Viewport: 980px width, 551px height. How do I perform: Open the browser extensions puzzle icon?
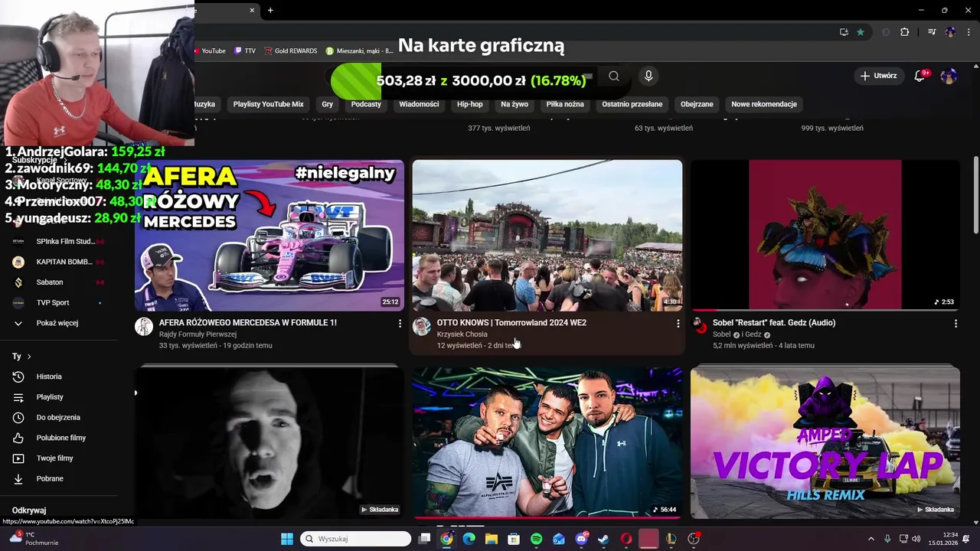point(904,32)
